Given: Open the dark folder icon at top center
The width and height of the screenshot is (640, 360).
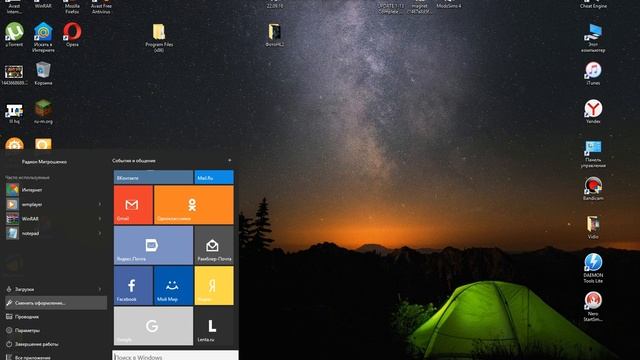Looking at the screenshot, I should pyautogui.click(x=275, y=35).
